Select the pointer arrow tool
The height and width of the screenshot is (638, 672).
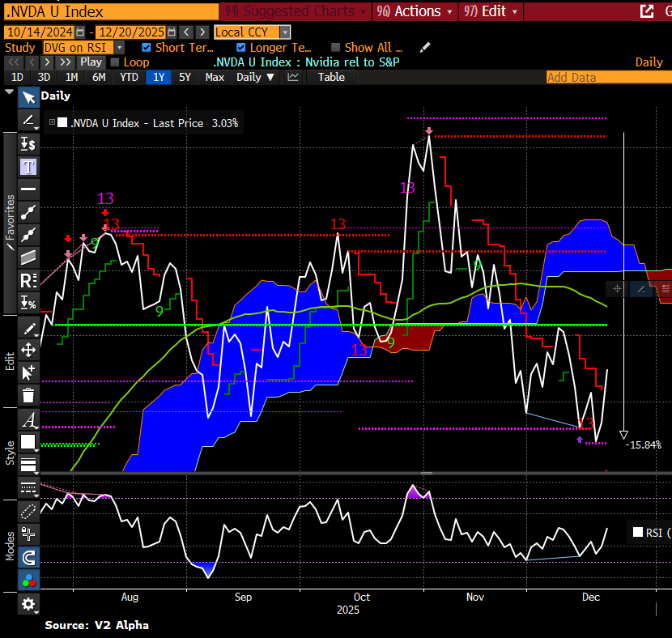(28, 97)
